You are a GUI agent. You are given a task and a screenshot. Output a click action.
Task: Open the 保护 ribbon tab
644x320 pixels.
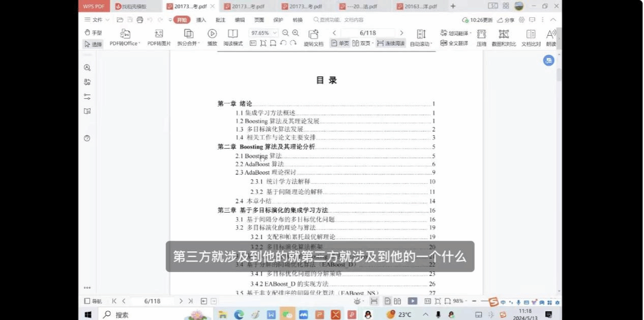point(278,20)
